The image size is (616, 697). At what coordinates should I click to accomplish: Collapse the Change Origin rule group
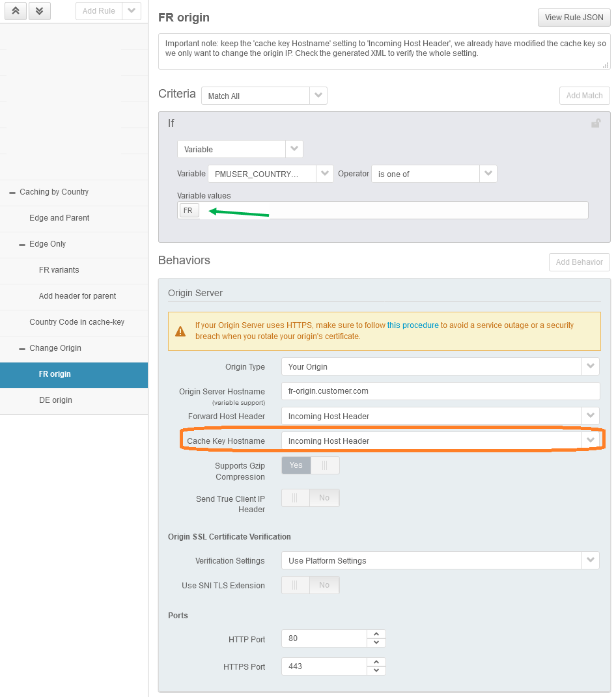tap(22, 349)
